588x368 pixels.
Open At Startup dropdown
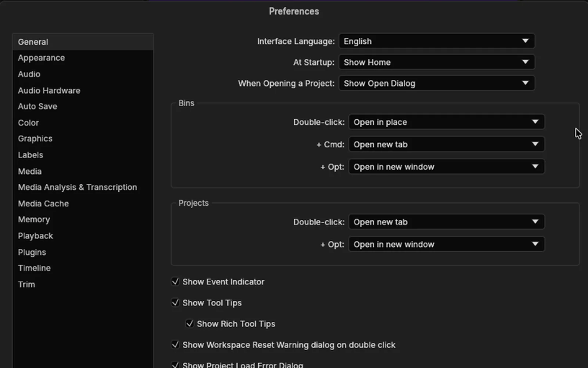(x=437, y=62)
